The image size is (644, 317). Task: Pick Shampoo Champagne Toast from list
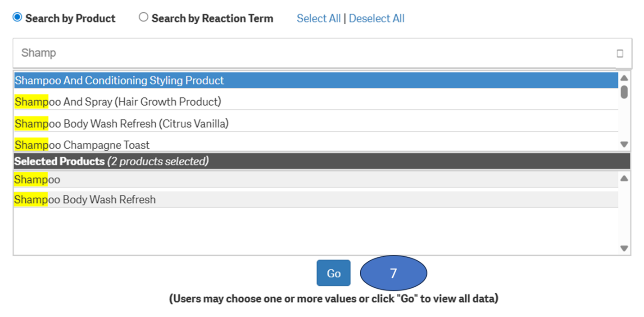(82, 145)
